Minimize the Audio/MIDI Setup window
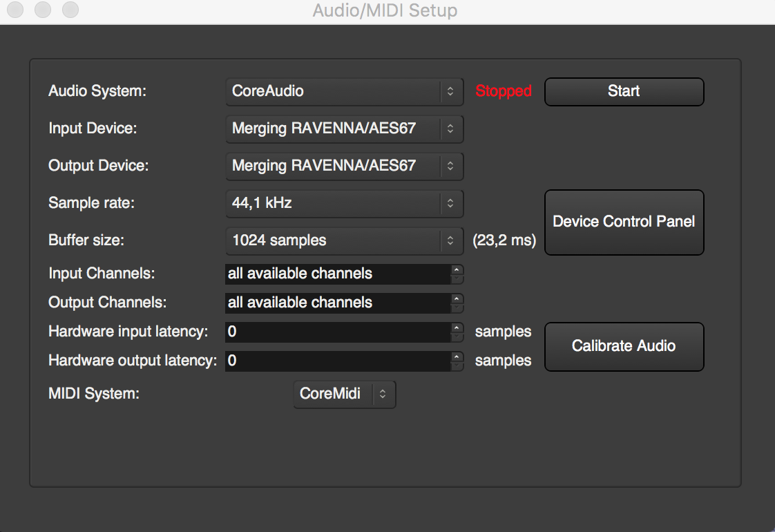This screenshot has height=532, width=775. (43, 10)
